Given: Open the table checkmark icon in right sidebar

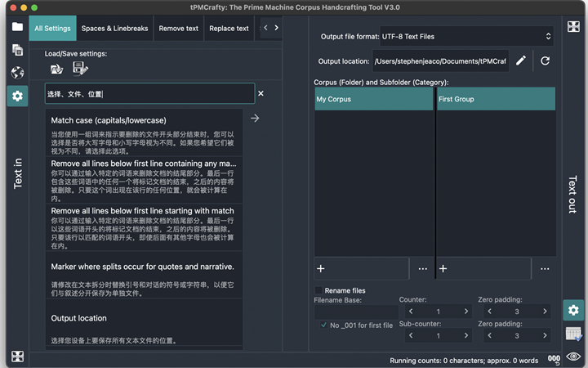Looking at the screenshot, I should click(573, 334).
